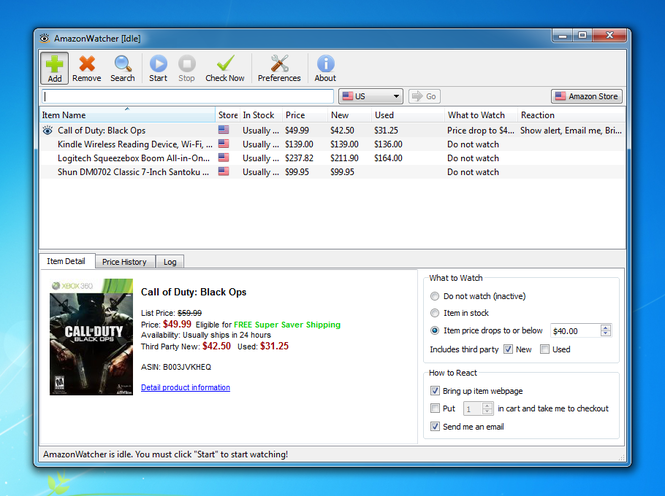Screen dimensions: 665x496
Task: Sort by Item Name column header
Action: tap(127, 115)
